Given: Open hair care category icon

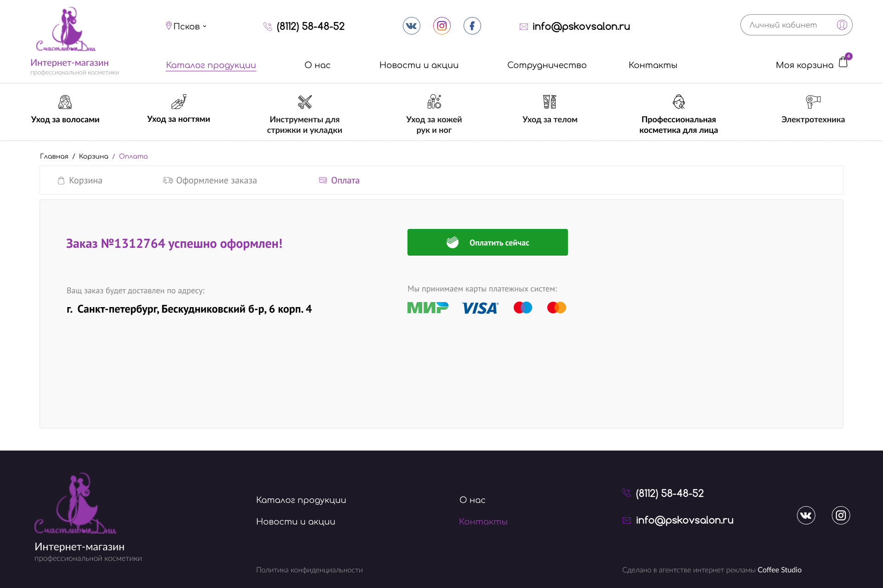Looking at the screenshot, I should point(65,102).
